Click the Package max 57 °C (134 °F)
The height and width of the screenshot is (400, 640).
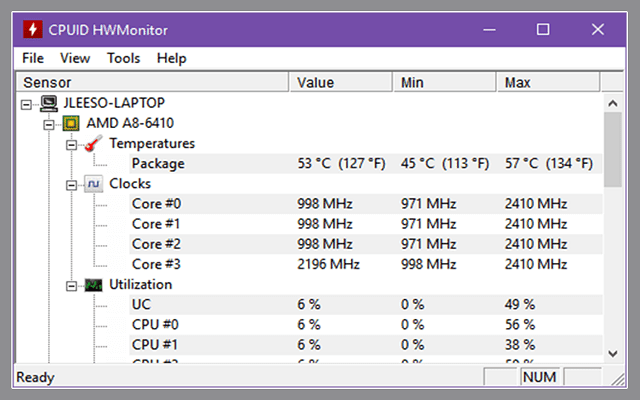(549, 164)
